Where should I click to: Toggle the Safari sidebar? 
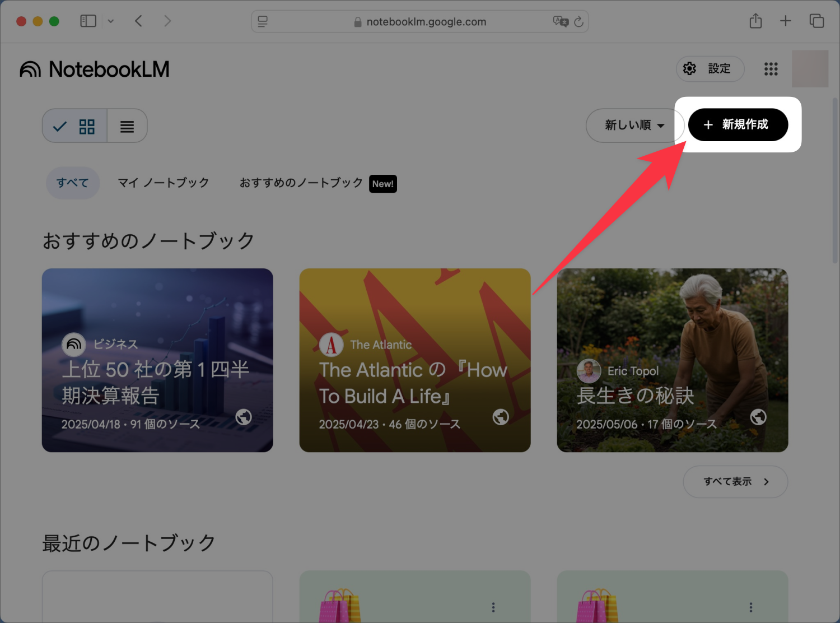88,21
